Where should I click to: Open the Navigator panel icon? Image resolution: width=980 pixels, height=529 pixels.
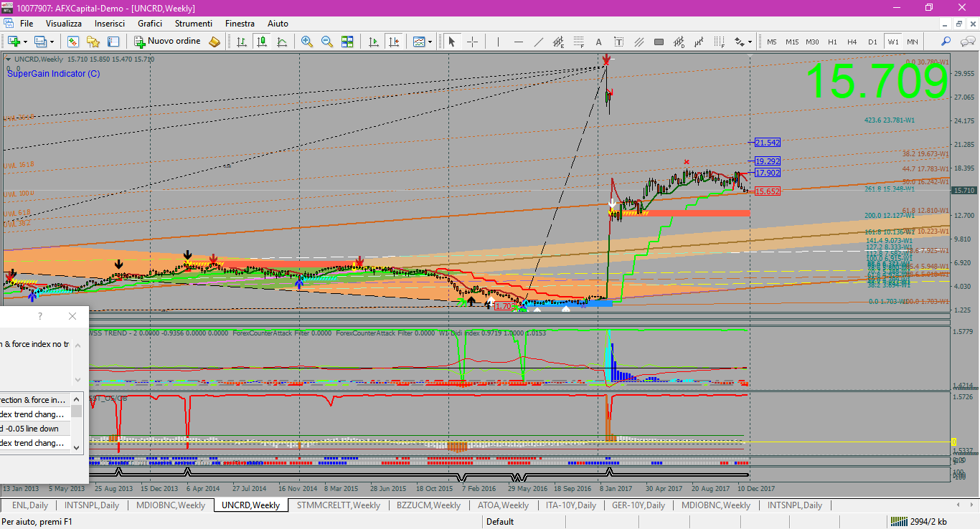113,42
